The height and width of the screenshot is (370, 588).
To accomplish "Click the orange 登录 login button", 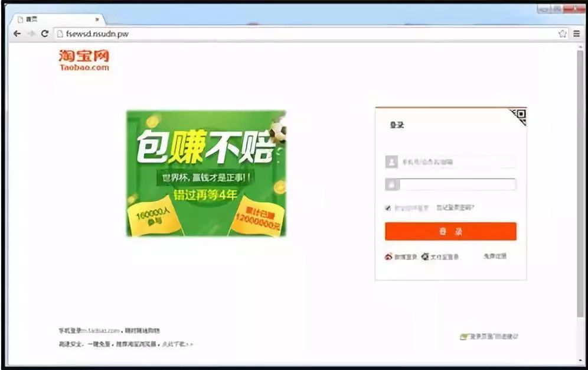I will click(450, 231).
